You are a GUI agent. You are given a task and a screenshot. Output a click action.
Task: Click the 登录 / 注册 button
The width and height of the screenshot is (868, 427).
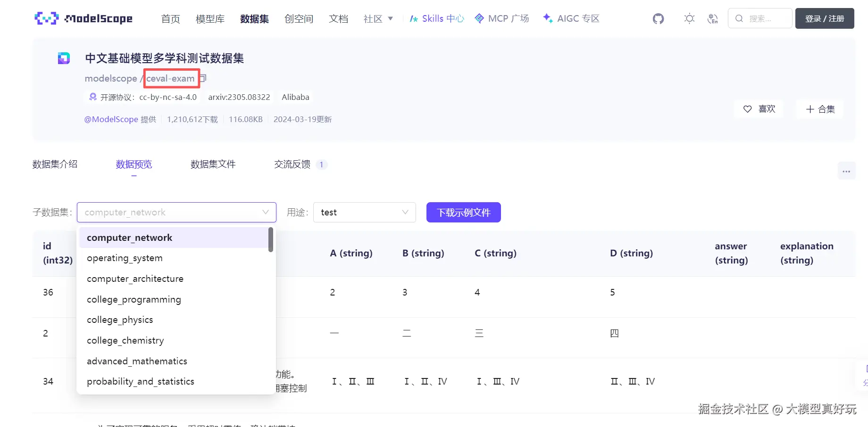825,18
